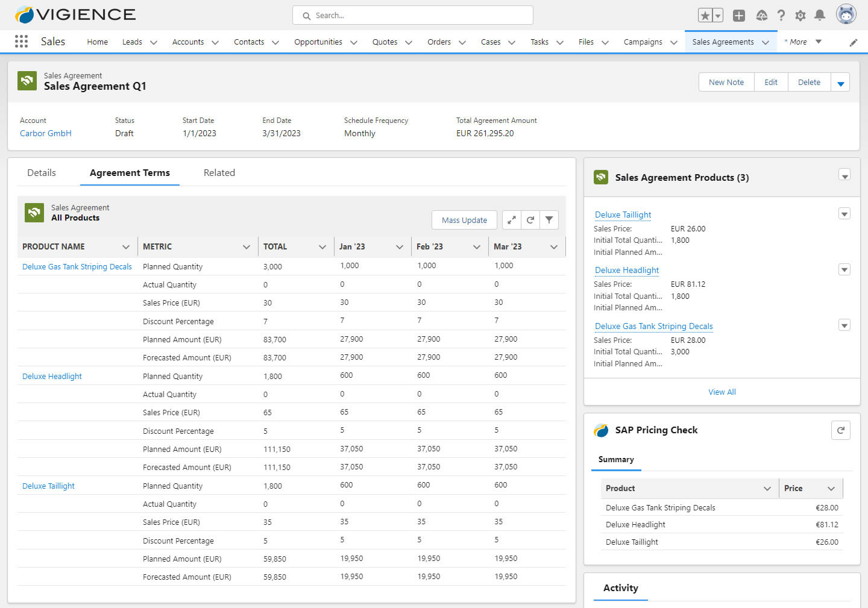The height and width of the screenshot is (608, 868).
Task: Open the Feb '23 column menu
Action: click(477, 247)
